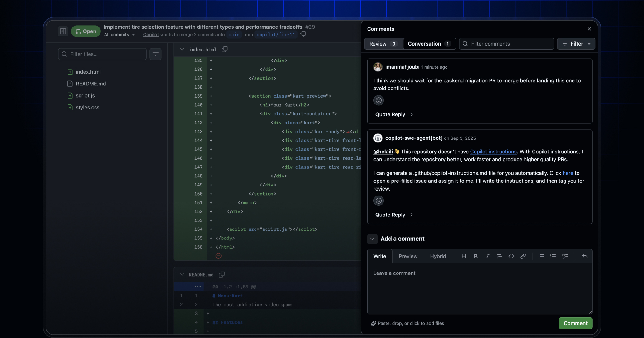
Task: Toggle italic formatting in the comment editor
Action: (487, 256)
